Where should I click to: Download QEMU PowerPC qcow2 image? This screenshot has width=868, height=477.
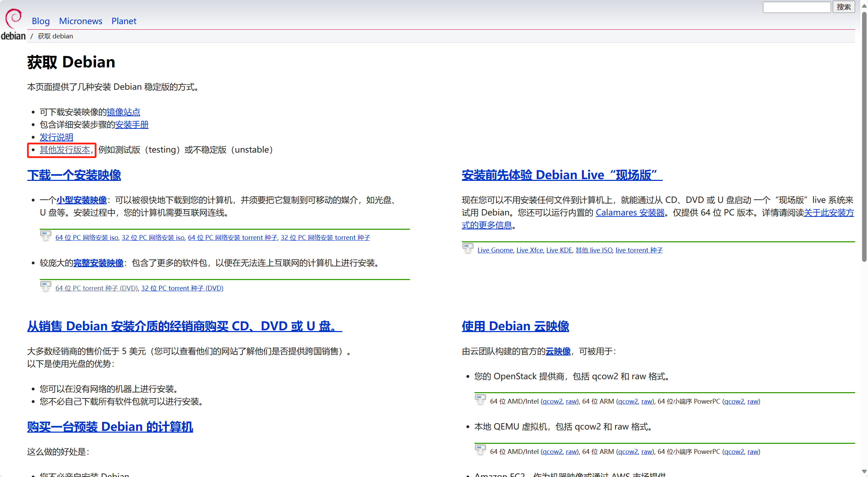(734, 452)
